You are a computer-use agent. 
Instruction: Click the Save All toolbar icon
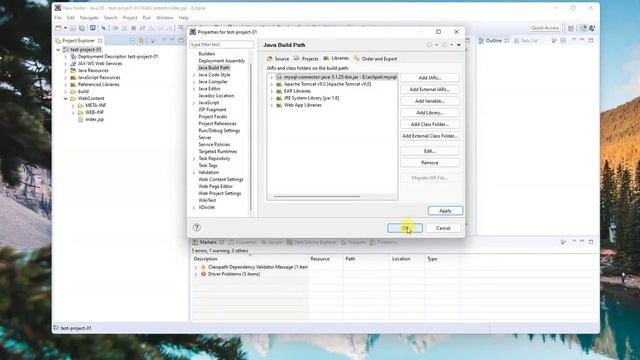tap(82, 28)
